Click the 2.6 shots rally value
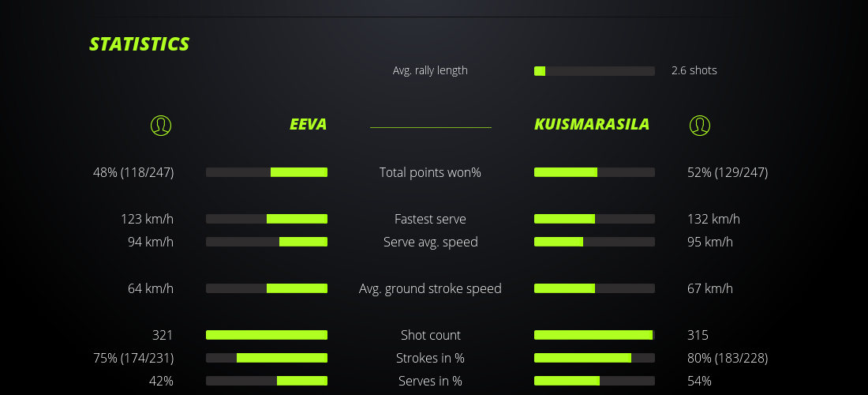868x395 pixels. (694, 70)
